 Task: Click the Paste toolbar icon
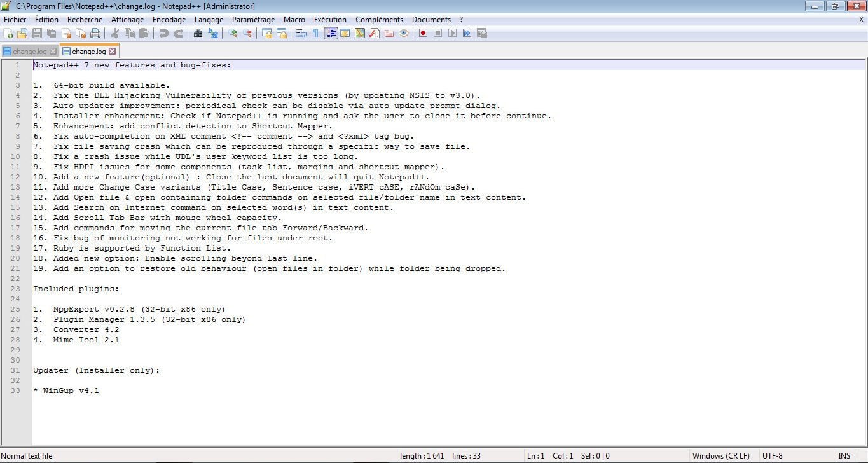pyautogui.click(x=144, y=33)
